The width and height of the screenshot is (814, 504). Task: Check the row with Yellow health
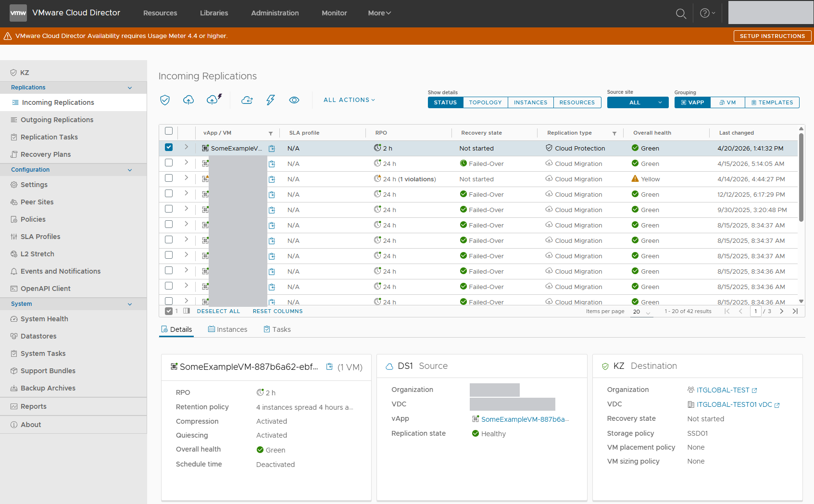coord(169,178)
